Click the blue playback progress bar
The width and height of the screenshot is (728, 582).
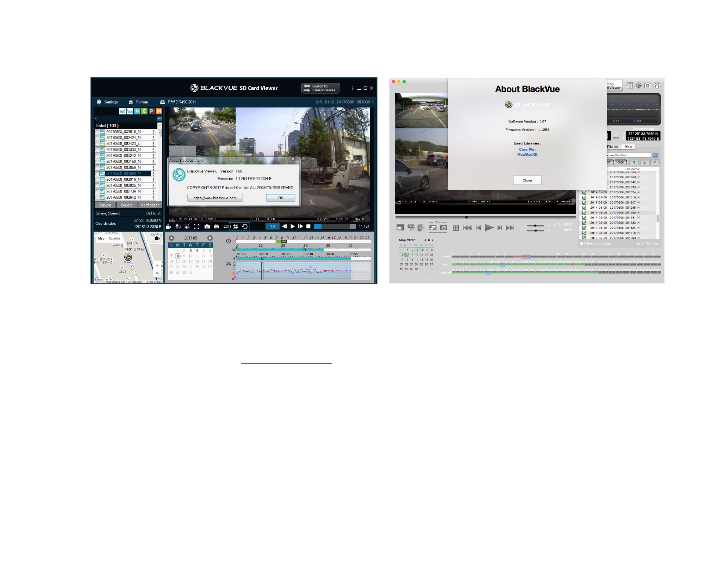(335, 226)
